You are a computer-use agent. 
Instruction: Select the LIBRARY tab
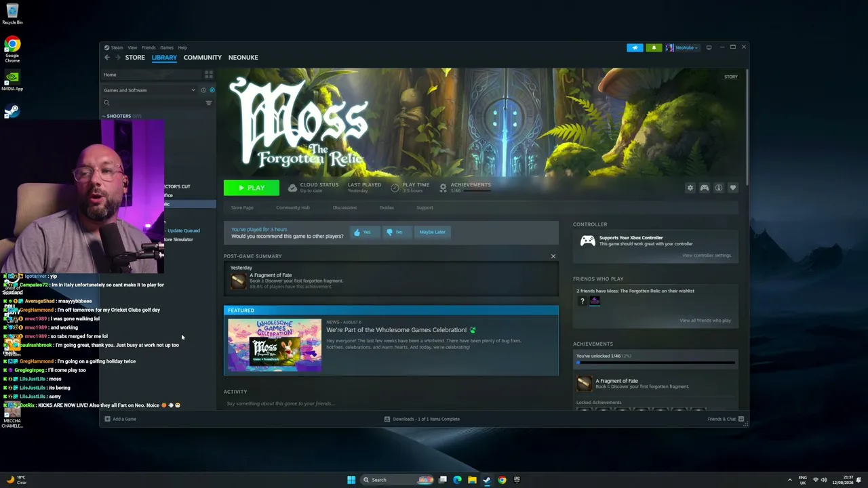click(164, 58)
